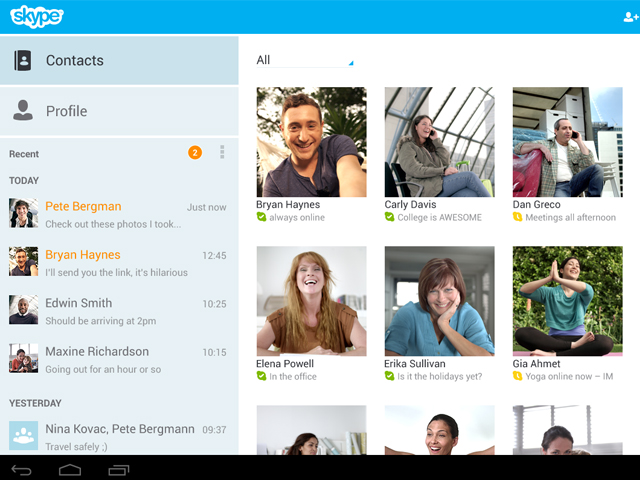Click Bryan Haynes's avatar in Recent
The width and height of the screenshot is (640, 480).
tap(24, 262)
